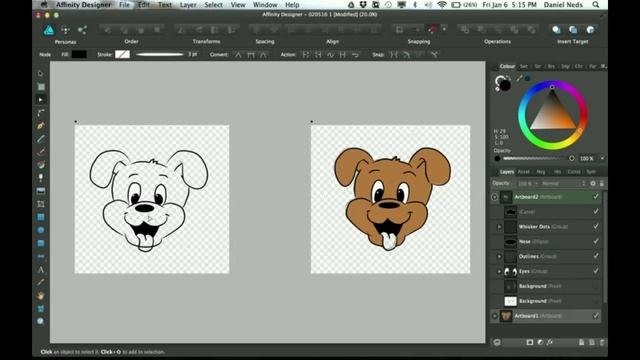Switch to the Export persona

coord(82,30)
